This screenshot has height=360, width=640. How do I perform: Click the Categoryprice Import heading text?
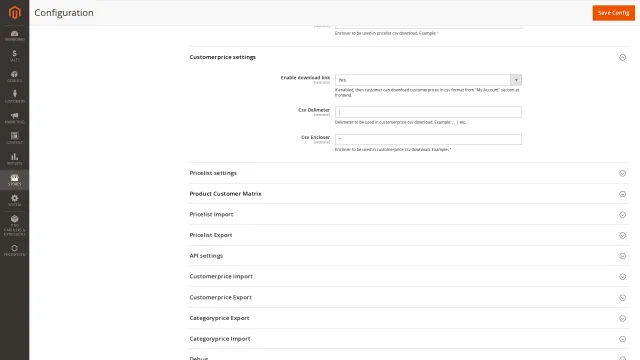[x=220, y=338]
